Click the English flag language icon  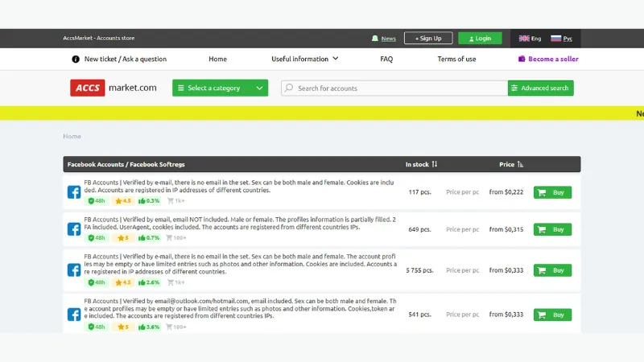coord(524,39)
